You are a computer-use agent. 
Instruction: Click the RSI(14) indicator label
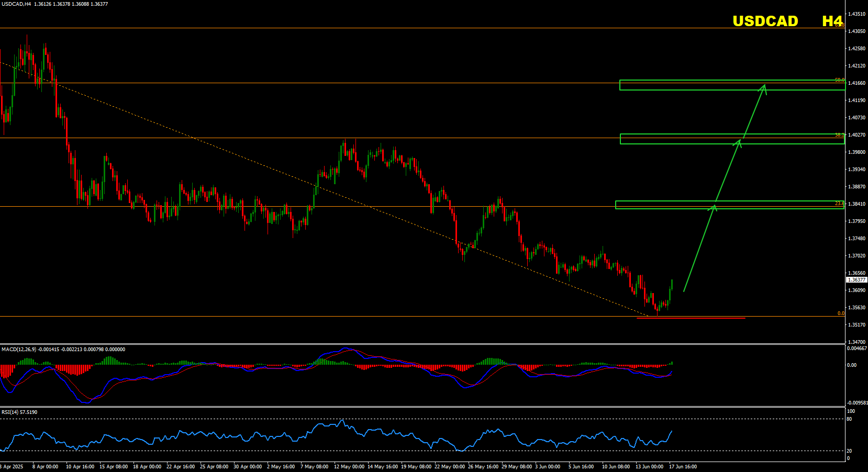[10, 412]
